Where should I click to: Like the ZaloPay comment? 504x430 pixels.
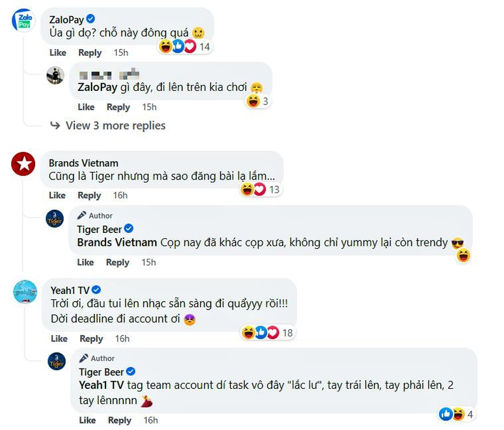(57, 53)
